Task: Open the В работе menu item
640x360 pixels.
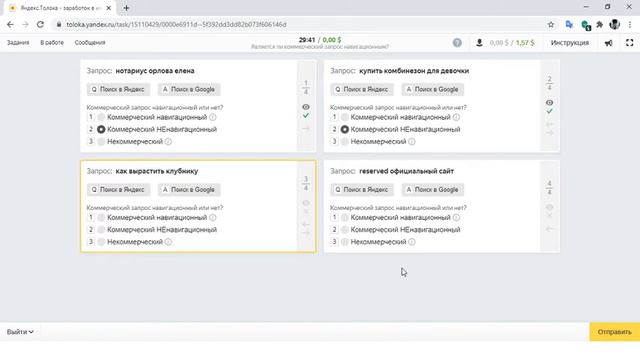Action: tap(52, 42)
